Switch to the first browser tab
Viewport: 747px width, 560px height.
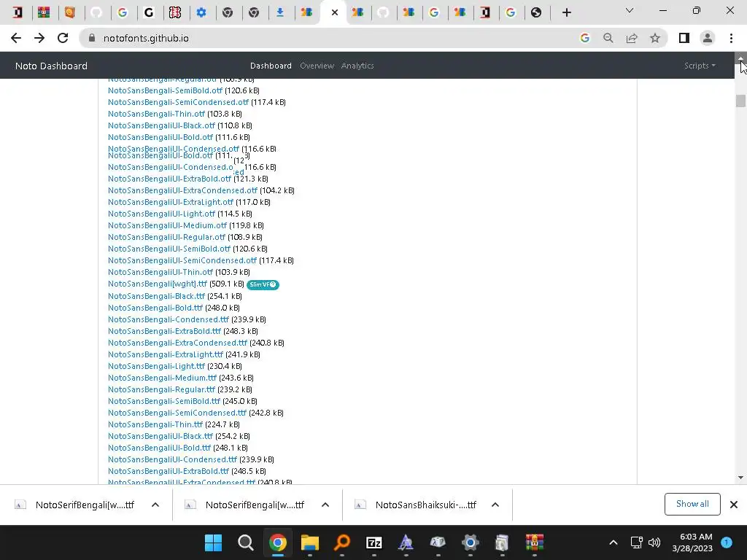point(18,12)
